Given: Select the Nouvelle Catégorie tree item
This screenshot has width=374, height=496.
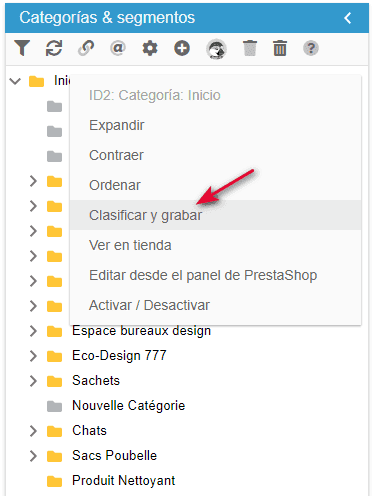Looking at the screenshot, I should pyautogui.click(x=128, y=406).
